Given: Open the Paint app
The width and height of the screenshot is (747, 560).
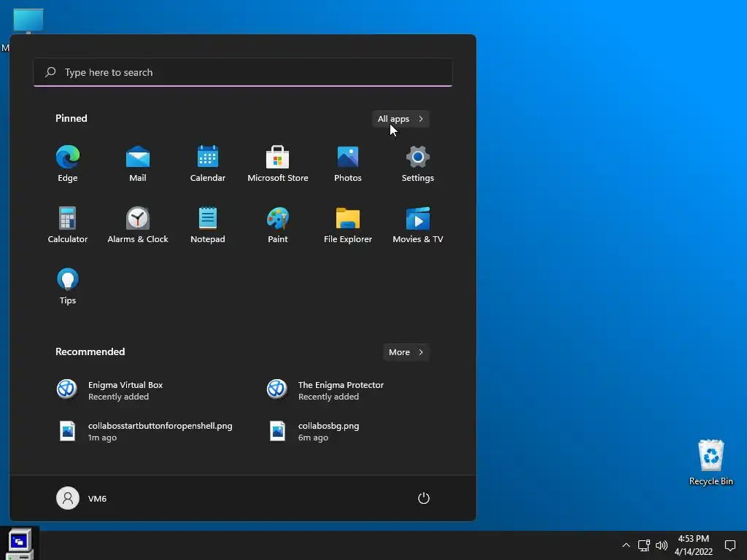Looking at the screenshot, I should click(278, 225).
